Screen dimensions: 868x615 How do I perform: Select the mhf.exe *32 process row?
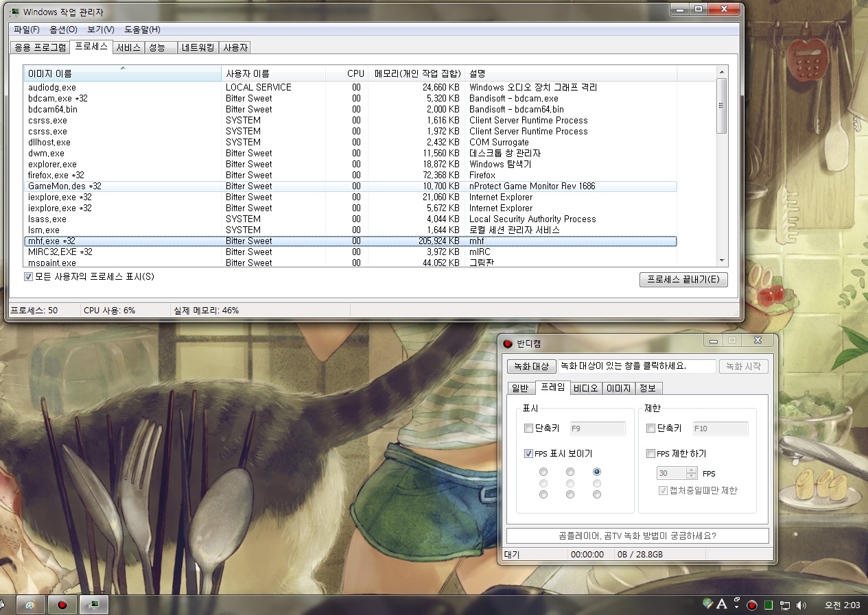click(x=351, y=241)
